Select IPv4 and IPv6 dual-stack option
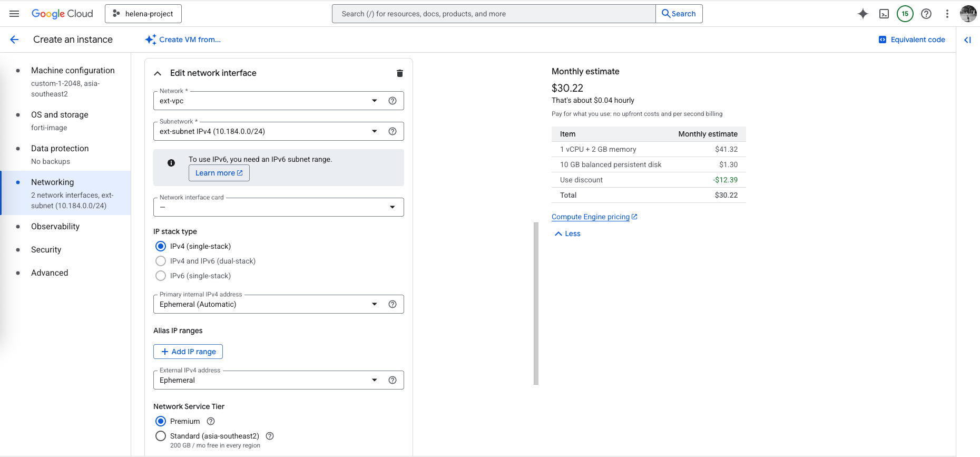Viewport: 980px width, 457px height. pos(161,261)
